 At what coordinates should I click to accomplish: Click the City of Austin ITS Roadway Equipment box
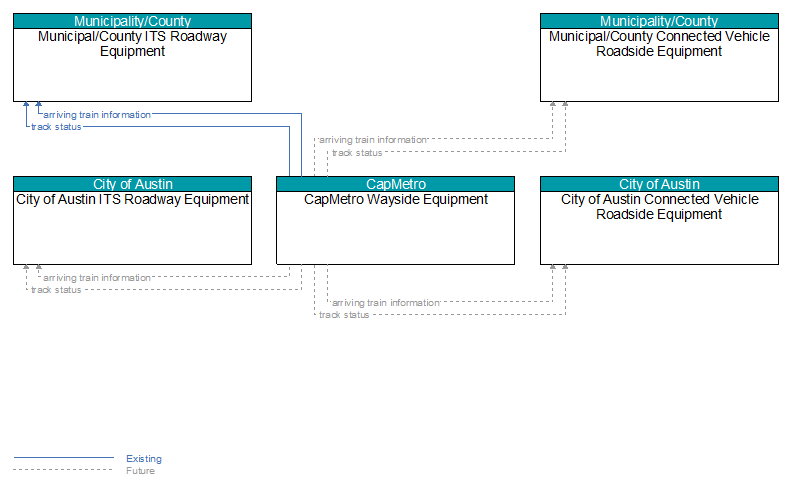132,220
